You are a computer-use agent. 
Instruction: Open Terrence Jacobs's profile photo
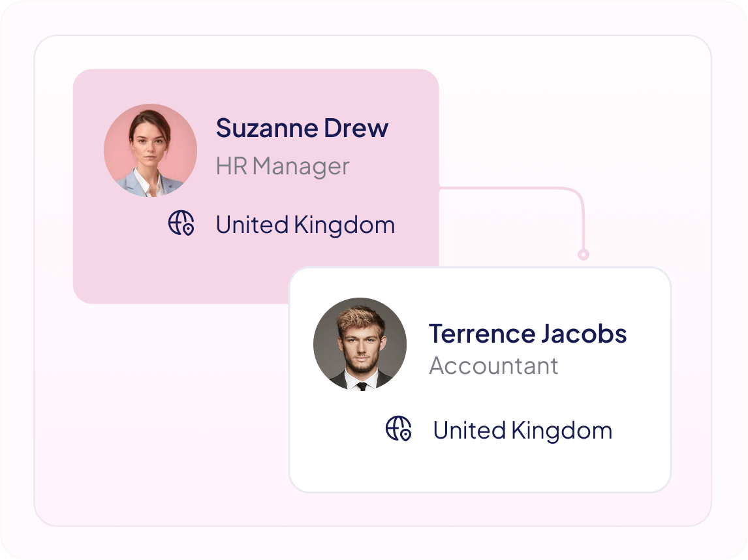(x=360, y=344)
